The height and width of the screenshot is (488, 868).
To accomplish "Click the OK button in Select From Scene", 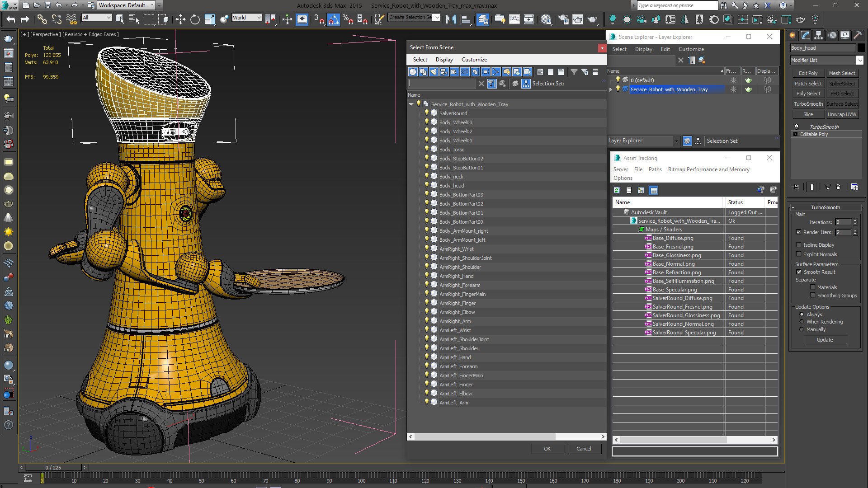I will pyautogui.click(x=547, y=449).
